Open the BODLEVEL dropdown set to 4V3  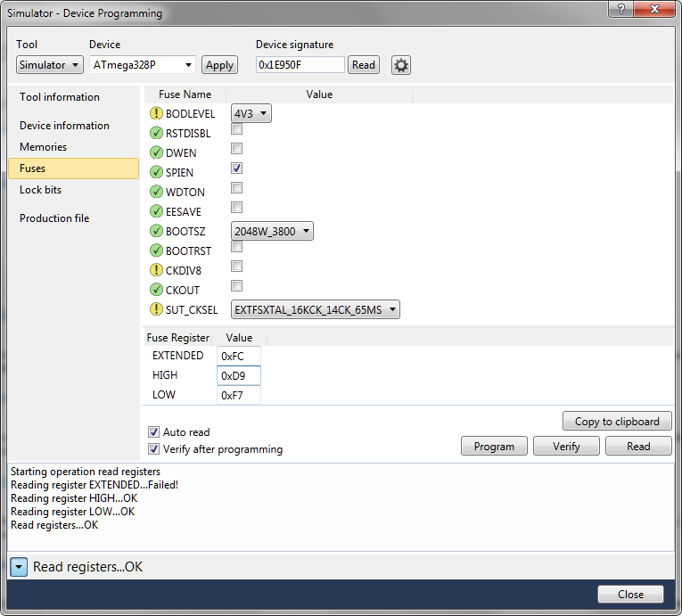[251, 113]
